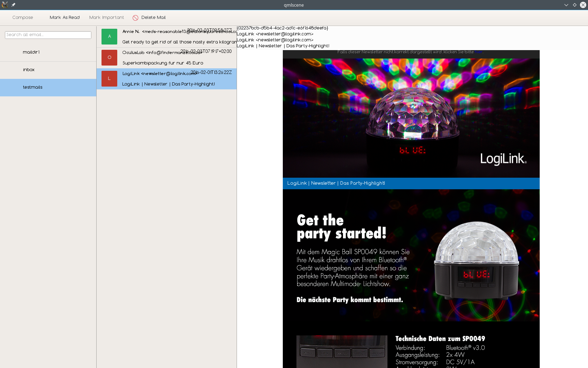
Task: Click the diamond maximize icon in title bar
Action: coord(574,5)
